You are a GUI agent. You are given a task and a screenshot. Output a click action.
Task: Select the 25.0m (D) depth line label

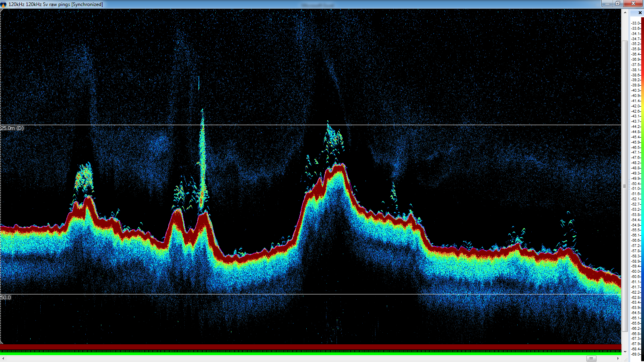pos(12,128)
